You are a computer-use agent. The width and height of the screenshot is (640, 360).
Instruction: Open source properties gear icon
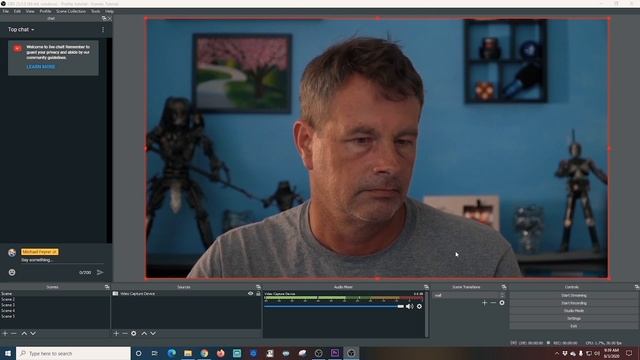[x=133, y=333]
